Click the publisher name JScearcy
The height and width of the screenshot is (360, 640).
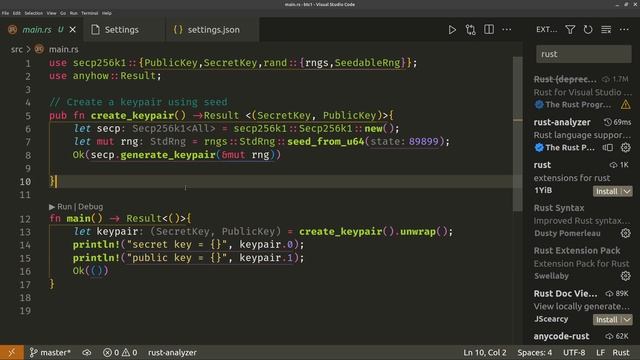551,319
